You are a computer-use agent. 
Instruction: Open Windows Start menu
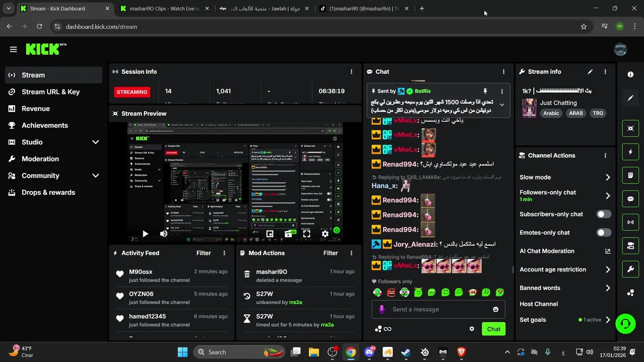click(x=182, y=352)
